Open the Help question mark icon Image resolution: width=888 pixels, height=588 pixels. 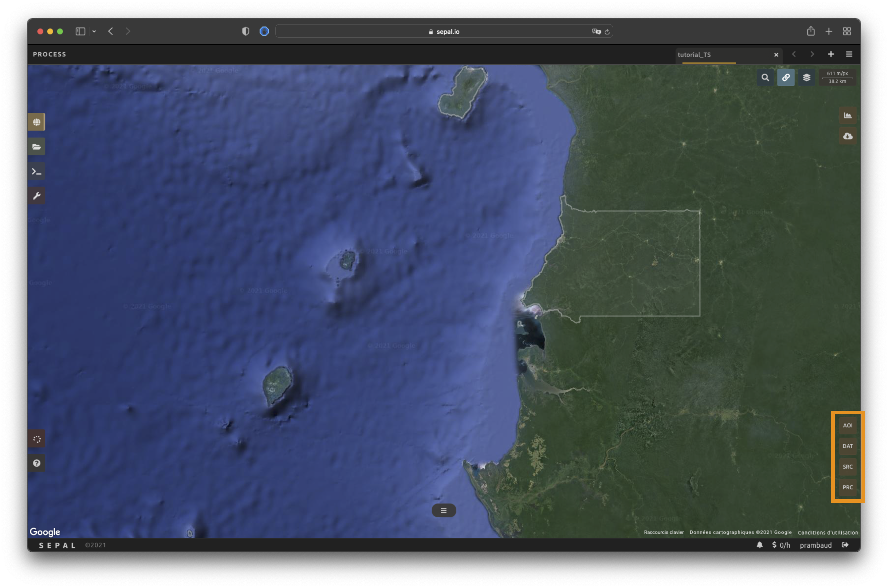click(36, 463)
